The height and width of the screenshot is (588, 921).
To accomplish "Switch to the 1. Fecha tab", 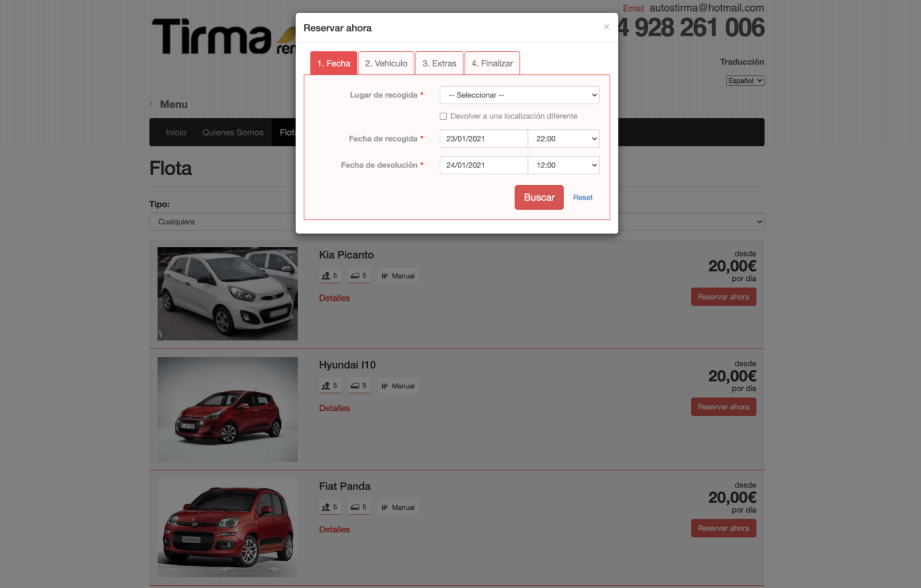I will point(333,63).
